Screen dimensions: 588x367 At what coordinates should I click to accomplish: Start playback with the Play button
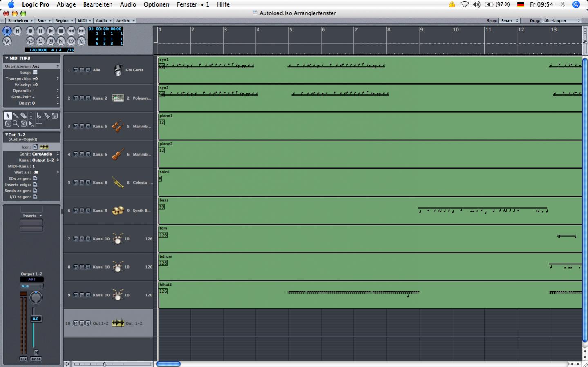point(51,31)
